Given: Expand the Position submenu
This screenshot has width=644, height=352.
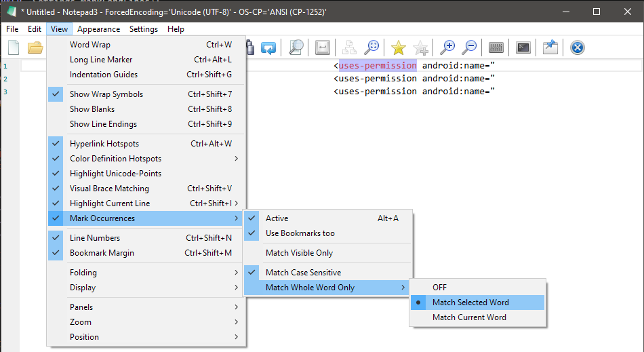Looking at the screenshot, I should point(146,337).
